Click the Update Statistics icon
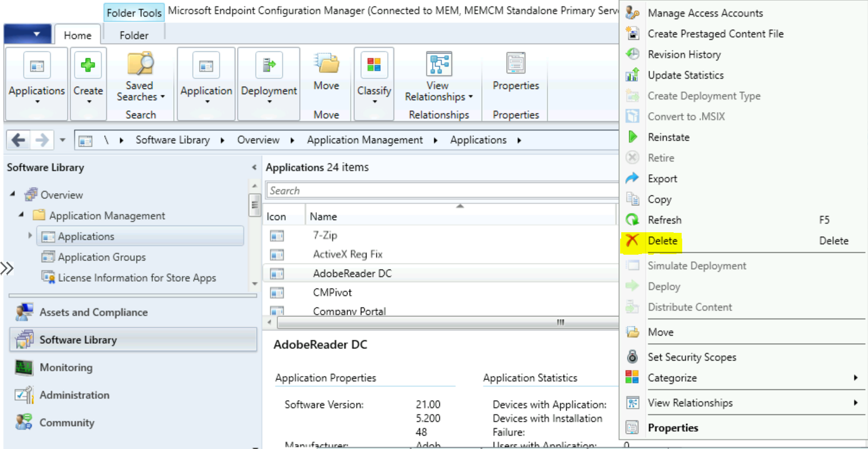Viewport: 868px width, 449px height. pyautogui.click(x=633, y=75)
